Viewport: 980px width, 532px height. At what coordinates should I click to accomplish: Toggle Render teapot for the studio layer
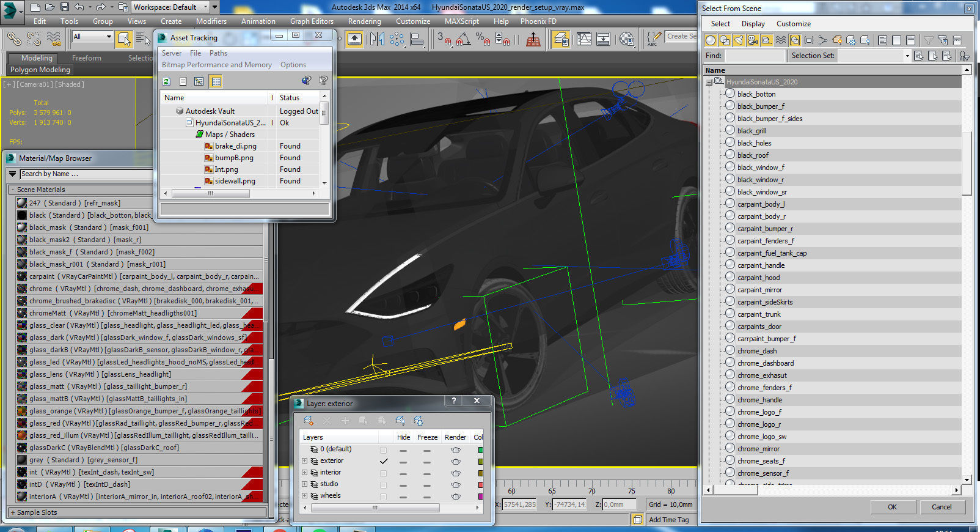coord(455,484)
